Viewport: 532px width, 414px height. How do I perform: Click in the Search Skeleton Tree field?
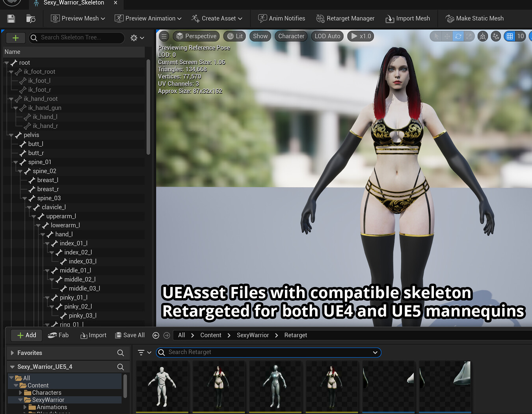77,38
